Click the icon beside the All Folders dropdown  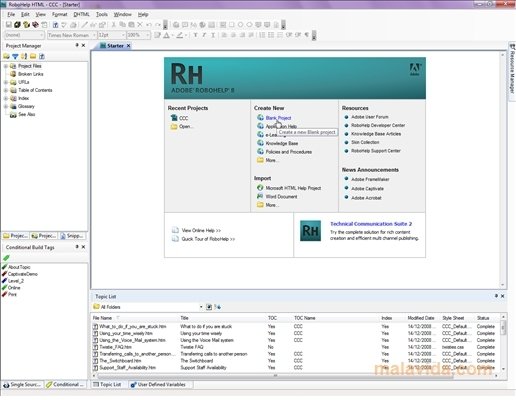coord(209,307)
